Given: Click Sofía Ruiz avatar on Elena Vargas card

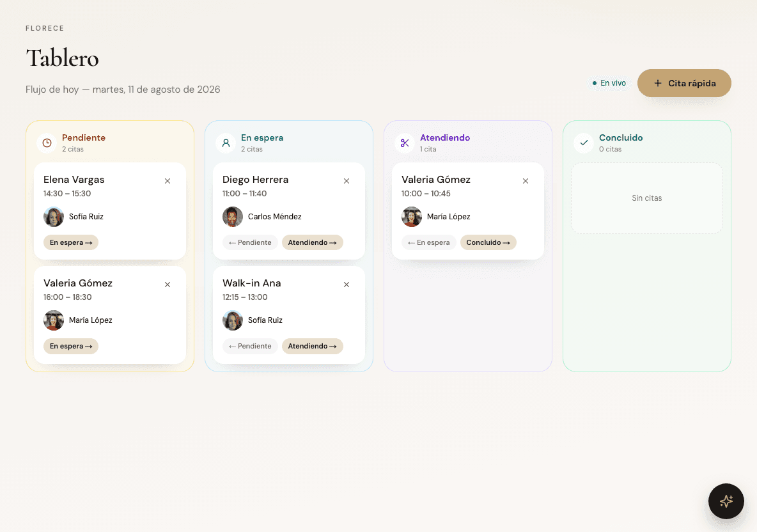Looking at the screenshot, I should point(54,217).
